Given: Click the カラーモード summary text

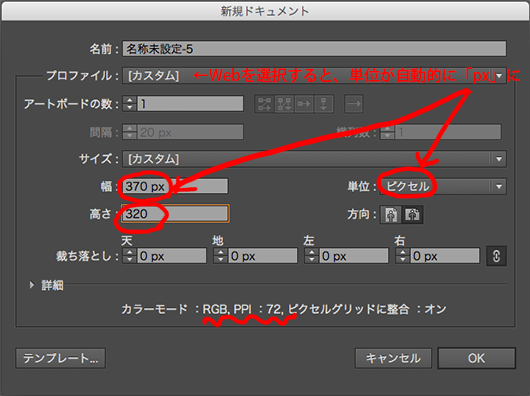Looking at the screenshot, I should pyautogui.click(x=284, y=309).
